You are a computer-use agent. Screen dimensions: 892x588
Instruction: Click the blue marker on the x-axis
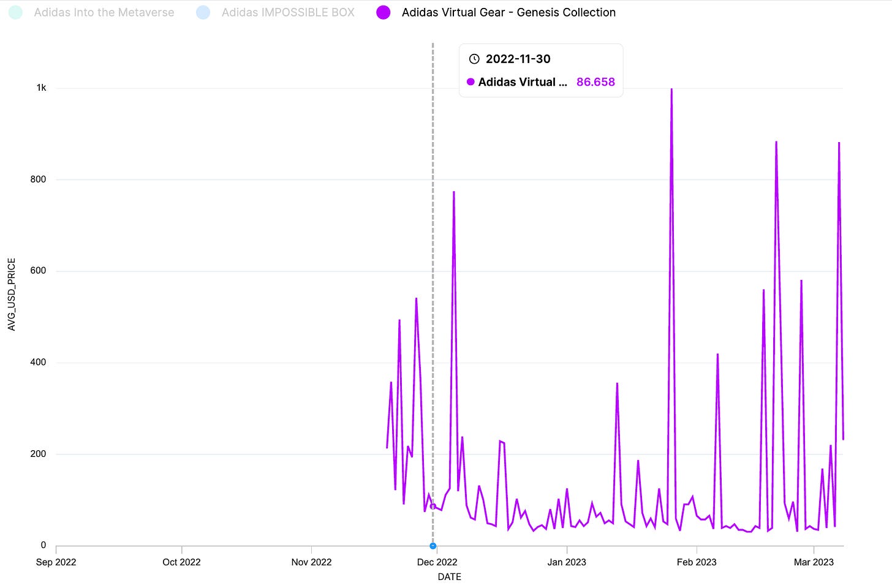tap(433, 546)
